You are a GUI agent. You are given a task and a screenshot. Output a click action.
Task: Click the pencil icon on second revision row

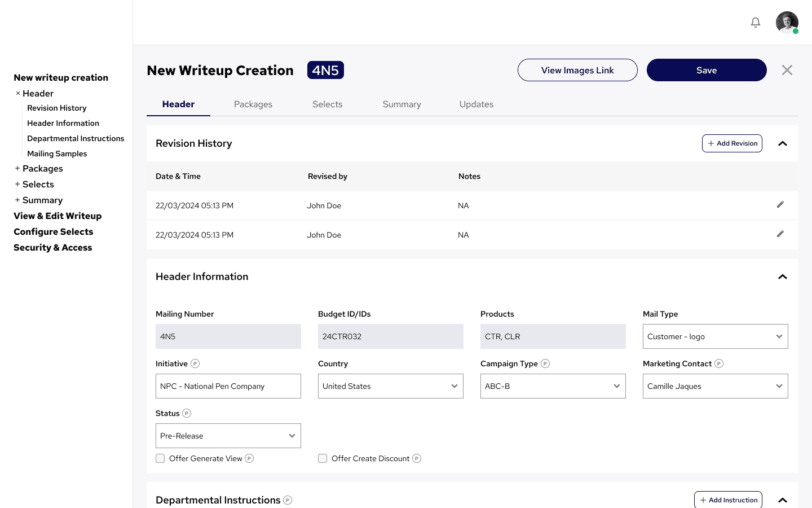click(780, 234)
